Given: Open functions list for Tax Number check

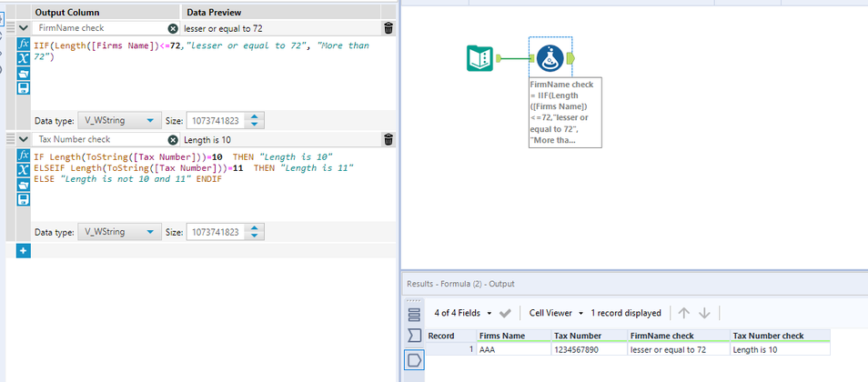Looking at the screenshot, I should tap(24, 155).
